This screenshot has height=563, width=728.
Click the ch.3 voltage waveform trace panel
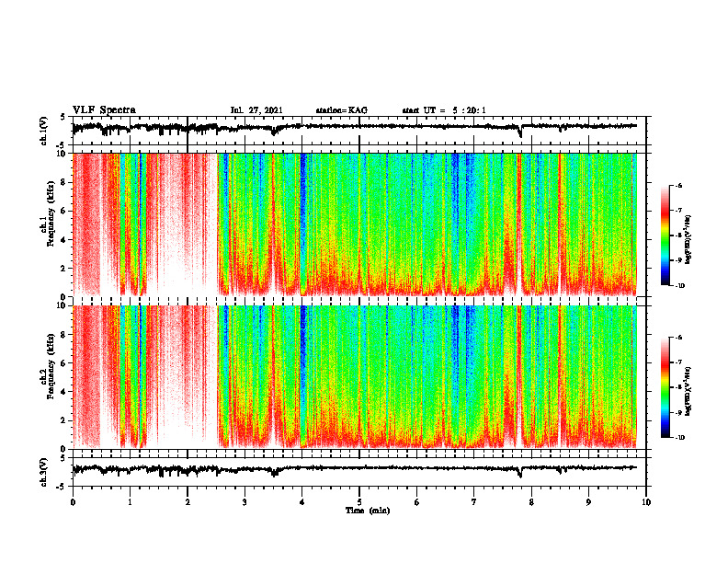coord(359,472)
